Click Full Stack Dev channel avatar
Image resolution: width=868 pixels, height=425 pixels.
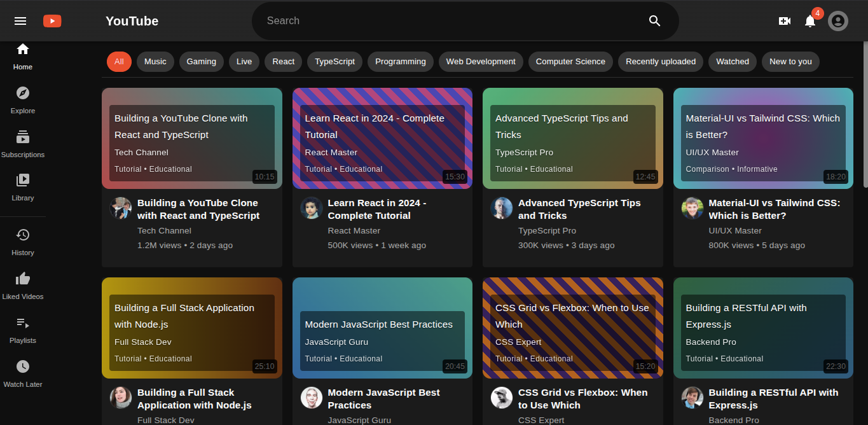click(121, 398)
